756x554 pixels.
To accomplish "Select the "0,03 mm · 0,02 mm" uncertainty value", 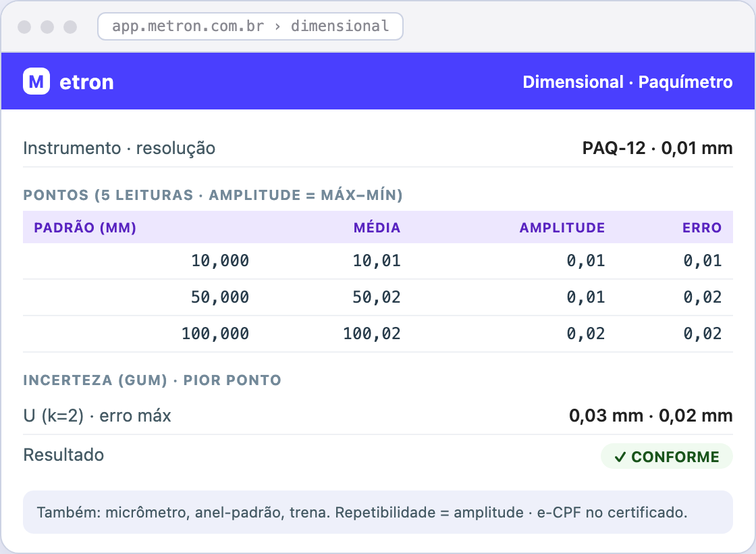I will pos(651,415).
